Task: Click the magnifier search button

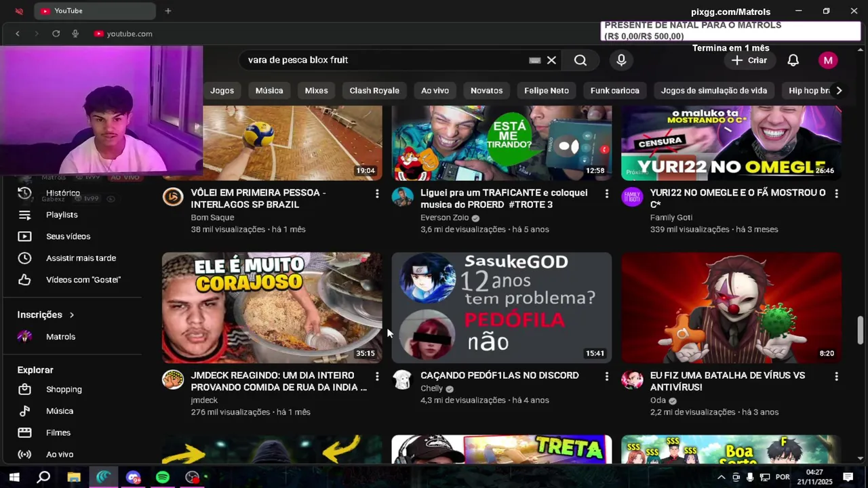Action: pyautogui.click(x=580, y=60)
